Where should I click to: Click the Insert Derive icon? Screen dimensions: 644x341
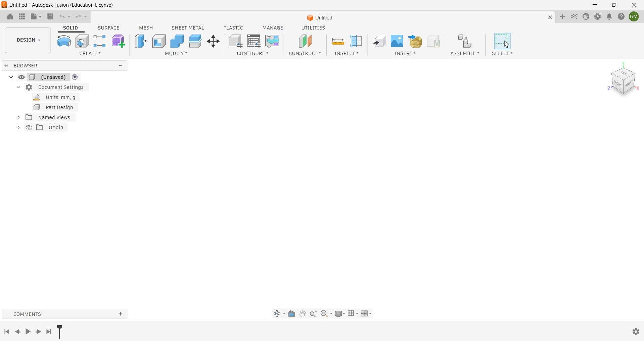(379, 41)
